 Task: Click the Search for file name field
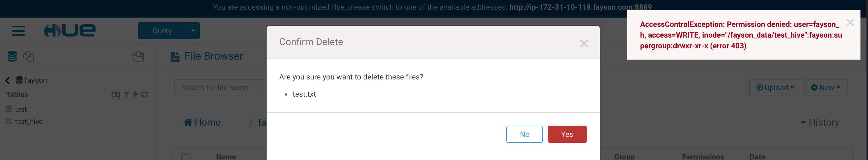(221, 88)
